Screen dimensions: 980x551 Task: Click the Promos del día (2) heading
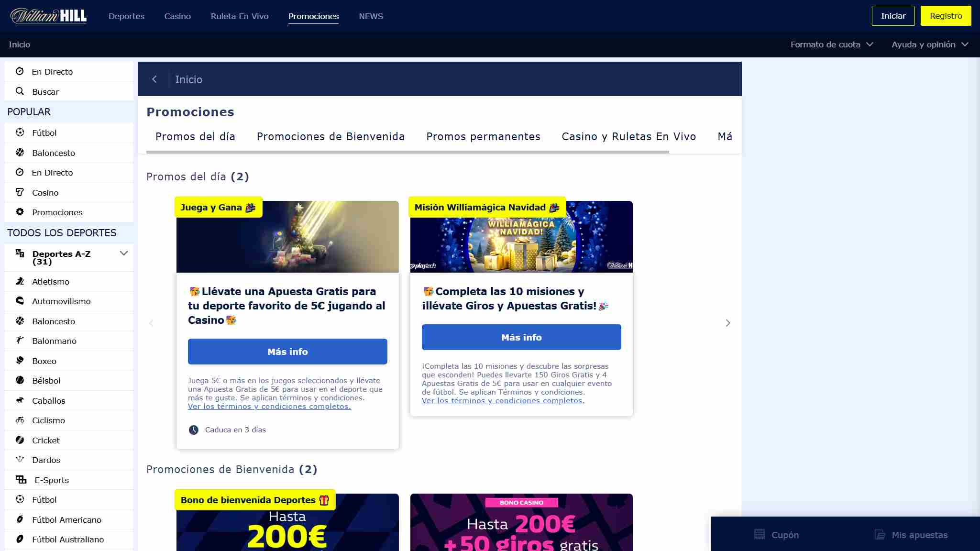(x=198, y=176)
